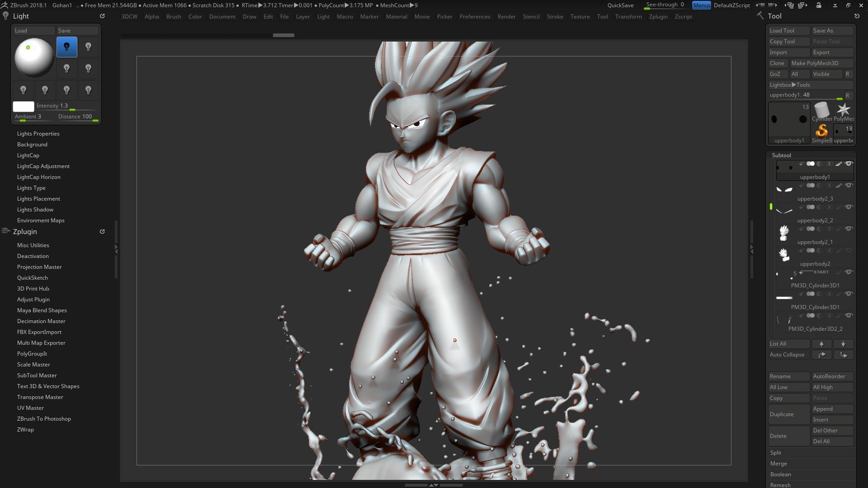This screenshot has width=868, height=488.
Task: Open the Zscript menu
Action: point(683,17)
